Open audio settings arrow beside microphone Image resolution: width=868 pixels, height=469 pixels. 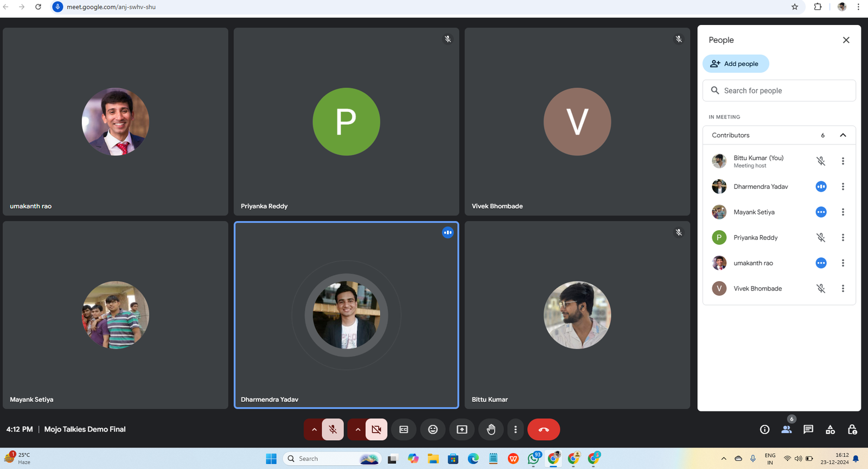point(314,429)
